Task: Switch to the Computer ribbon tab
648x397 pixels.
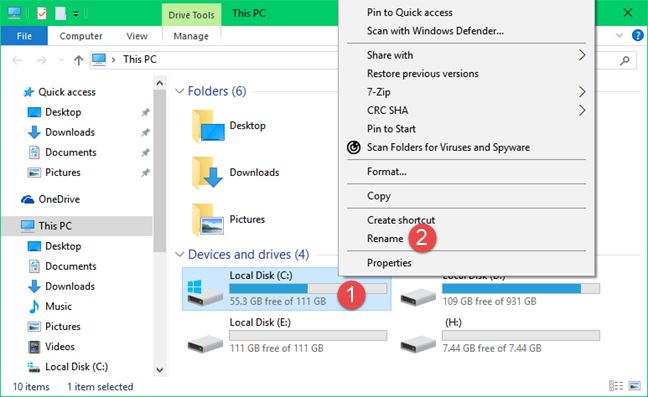Action: pos(81,36)
